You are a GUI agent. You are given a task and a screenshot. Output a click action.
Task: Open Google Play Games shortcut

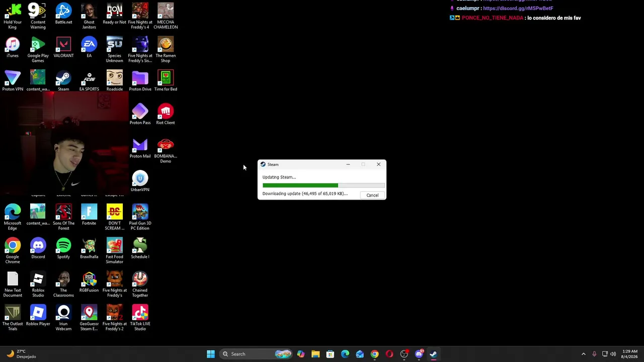[38, 49]
